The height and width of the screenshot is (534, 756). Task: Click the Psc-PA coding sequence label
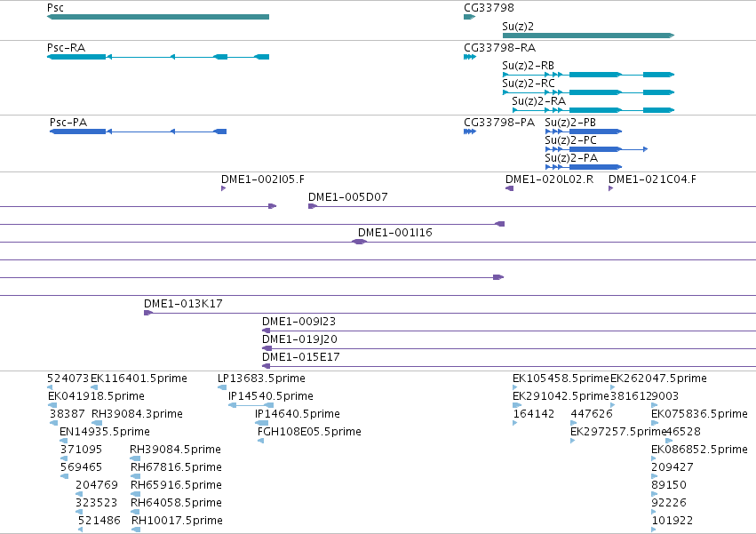(68, 123)
